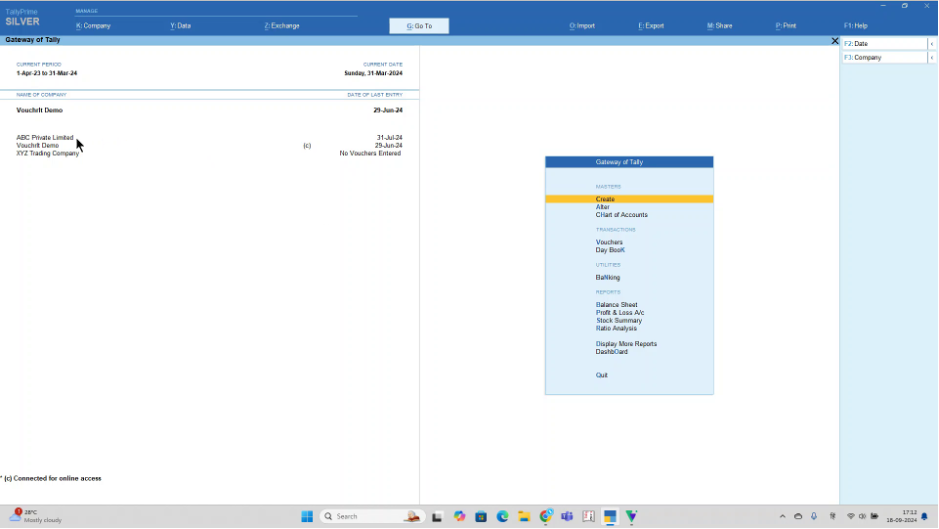The image size is (939, 529).
Task: Select XYZ Trading Company
Action: click(48, 153)
